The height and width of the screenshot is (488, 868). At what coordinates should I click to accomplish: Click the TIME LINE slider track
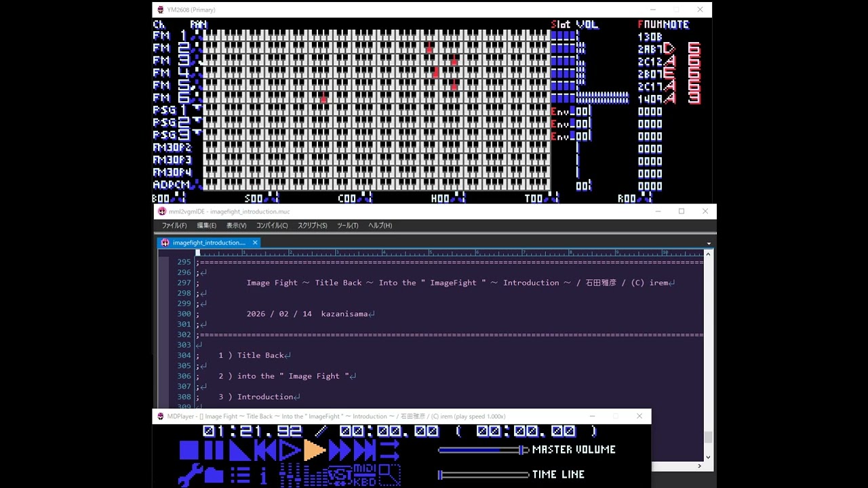point(484,475)
